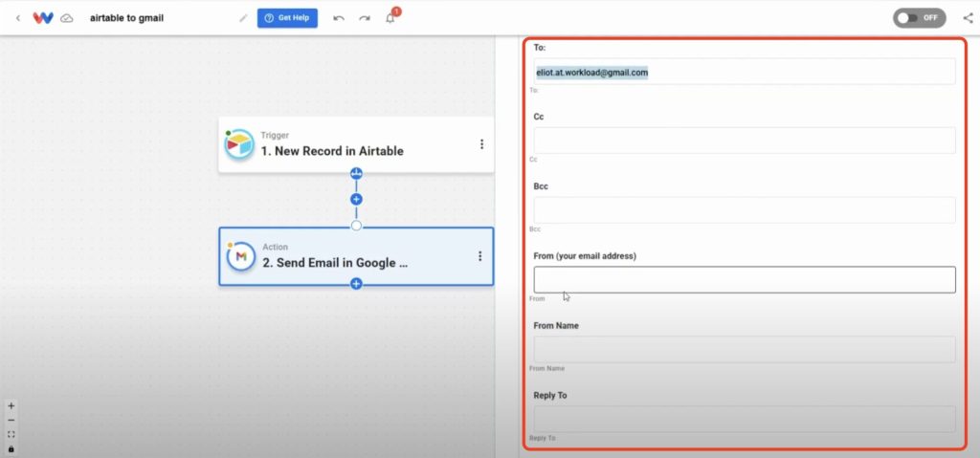Screen dimensions: 980x458
Task: Click the From email address field
Action: pyautogui.click(x=745, y=280)
